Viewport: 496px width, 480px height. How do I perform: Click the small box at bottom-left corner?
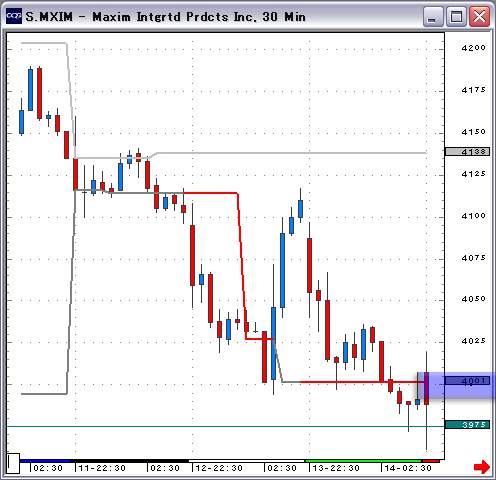click(x=13, y=463)
